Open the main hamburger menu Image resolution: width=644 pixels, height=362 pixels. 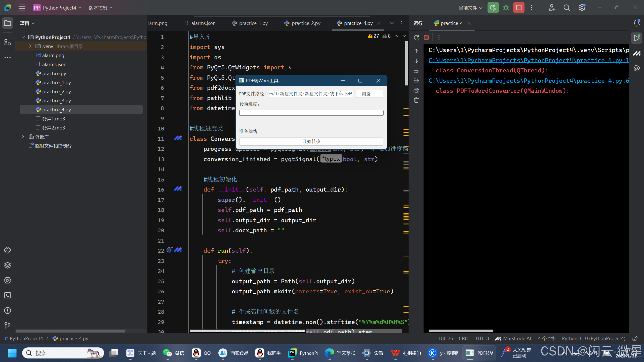[22, 8]
